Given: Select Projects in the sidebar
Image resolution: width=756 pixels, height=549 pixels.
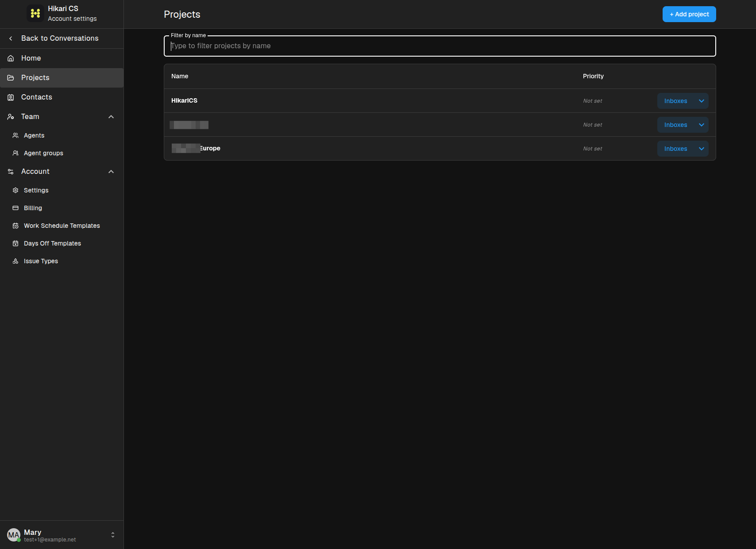Looking at the screenshot, I should pos(62,78).
